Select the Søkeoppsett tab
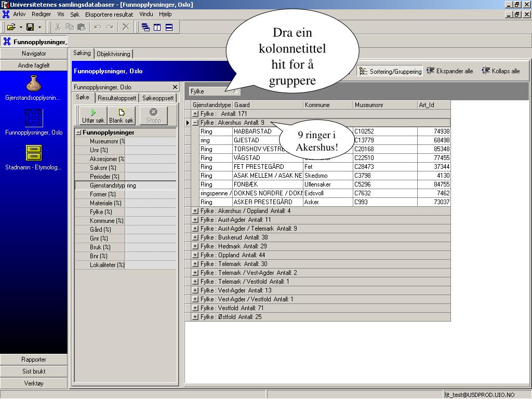The height and width of the screenshot is (399, 532). point(158,98)
